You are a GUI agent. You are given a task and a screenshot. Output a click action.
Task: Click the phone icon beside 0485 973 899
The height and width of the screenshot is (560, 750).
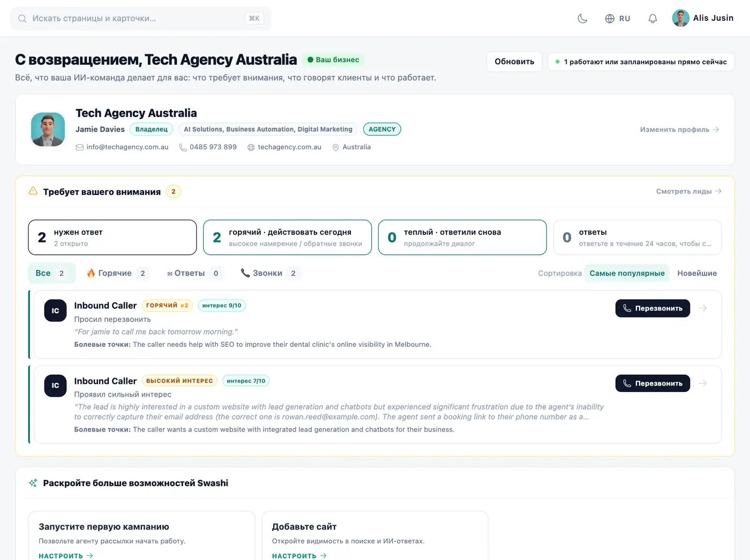183,147
